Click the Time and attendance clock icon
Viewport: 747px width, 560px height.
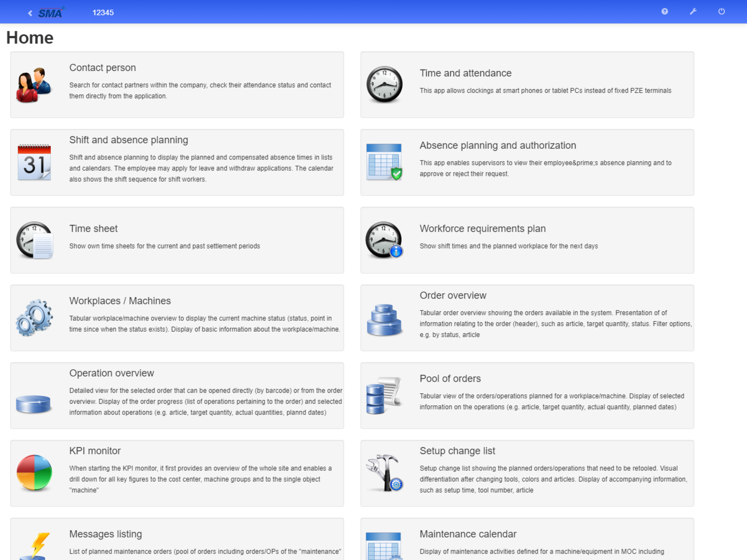click(x=384, y=84)
